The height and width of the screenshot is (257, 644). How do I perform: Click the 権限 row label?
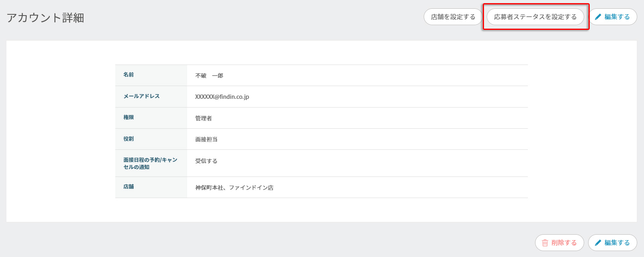tap(128, 118)
